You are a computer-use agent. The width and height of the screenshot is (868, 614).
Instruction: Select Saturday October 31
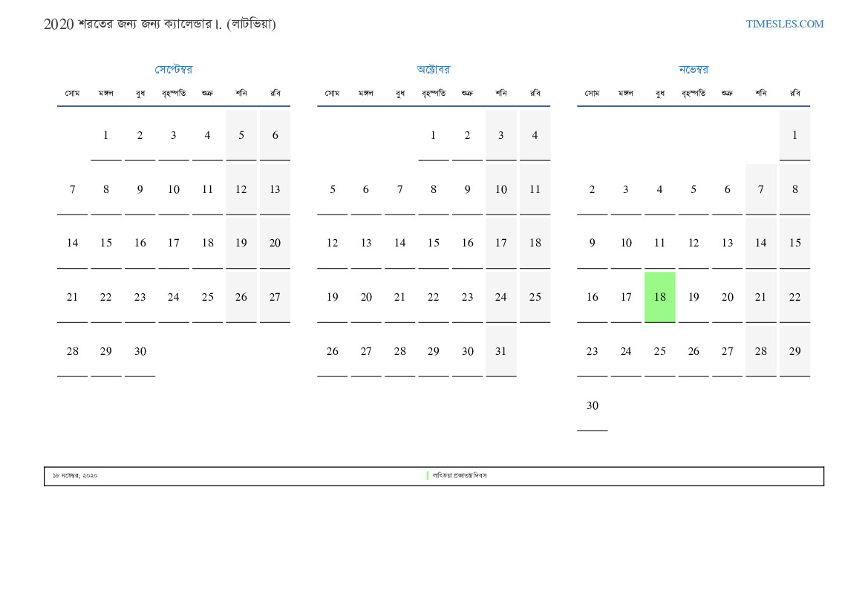(500, 351)
